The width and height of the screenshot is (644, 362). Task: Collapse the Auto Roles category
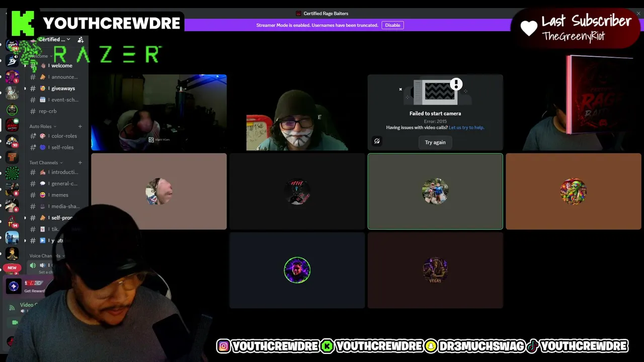pos(43,127)
